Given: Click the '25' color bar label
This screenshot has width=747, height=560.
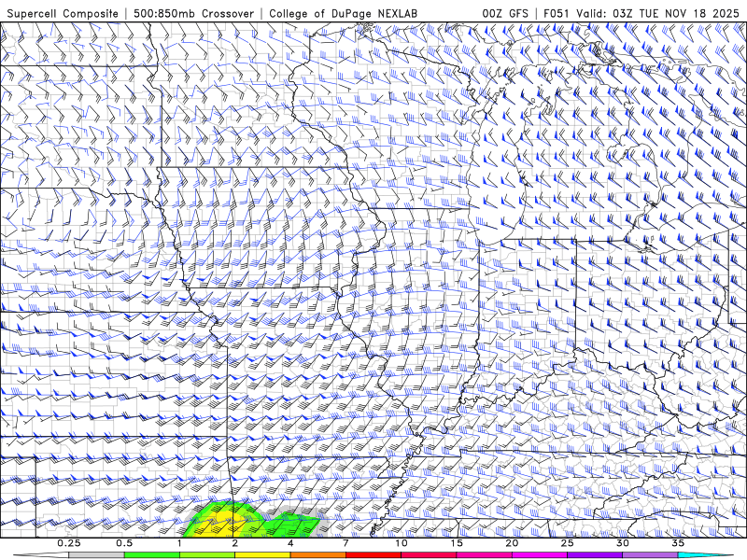Looking at the screenshot, I should [x=567, y=543].
